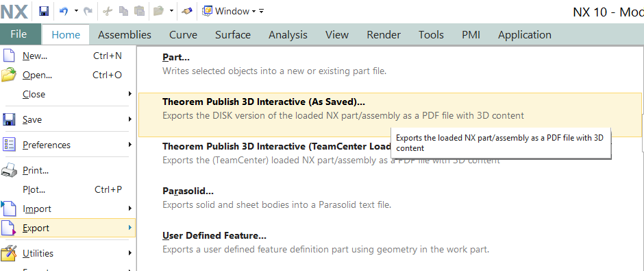Click the folder icon left of the touch-mode icon
The width and height of the screenshot is (644, 271).
pyautogui.click(x=158, y=12)
